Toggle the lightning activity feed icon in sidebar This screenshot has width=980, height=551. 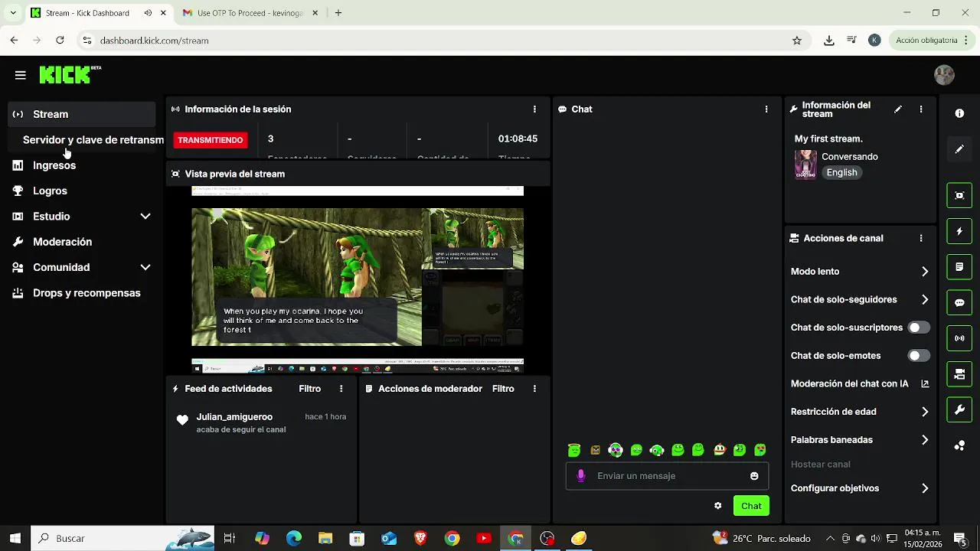[959, 231]
